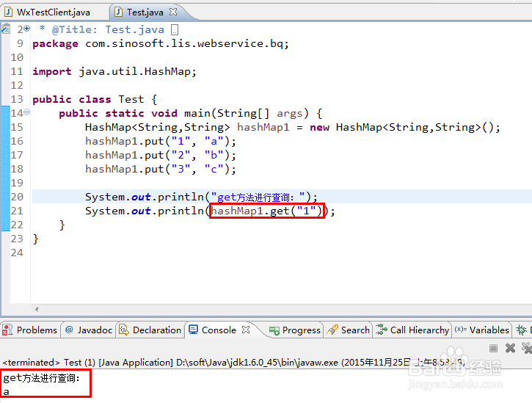Open the Search view tab
The height and width of the screenshot is (403, 532).
[348, 330]
